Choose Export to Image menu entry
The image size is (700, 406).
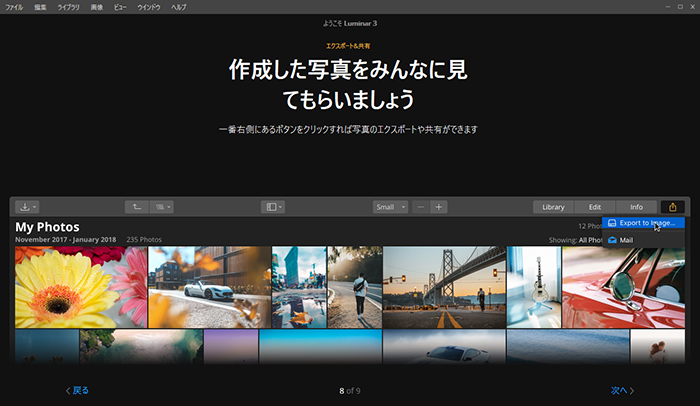coord(643,223)
